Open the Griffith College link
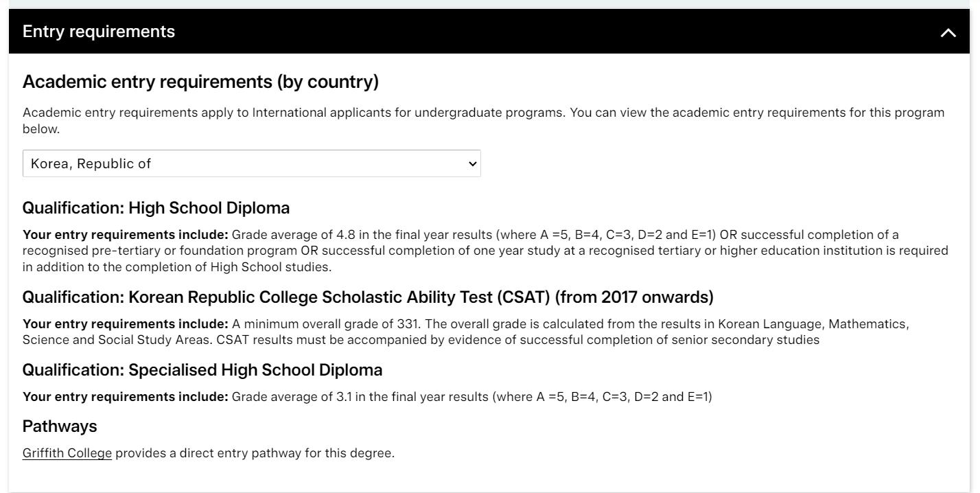This screenshot has width=980, height=493. [x=67, y=453]
